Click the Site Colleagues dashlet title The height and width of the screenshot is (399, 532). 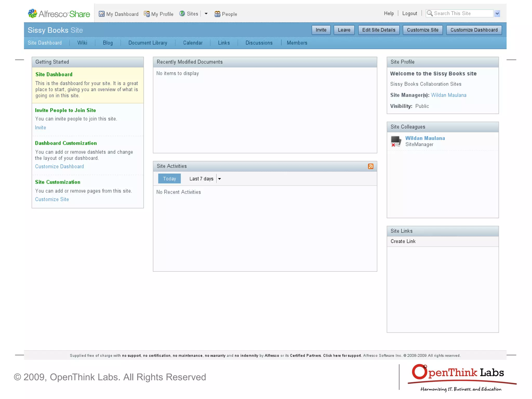pos(408,127)
